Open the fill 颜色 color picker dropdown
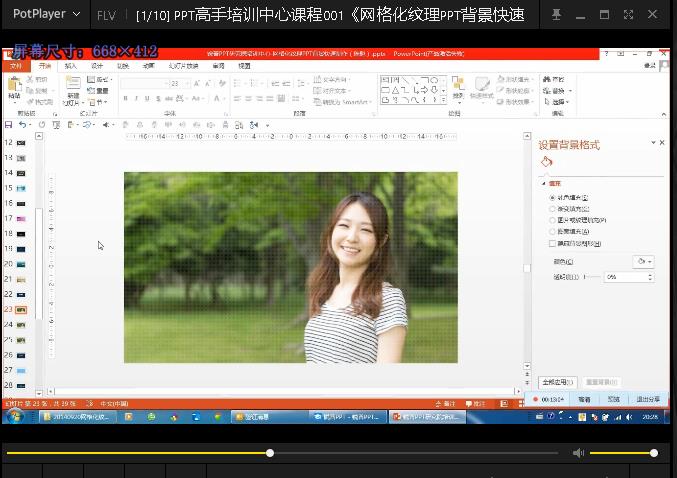Screen dimensions: 677x478 coord(644,262)
